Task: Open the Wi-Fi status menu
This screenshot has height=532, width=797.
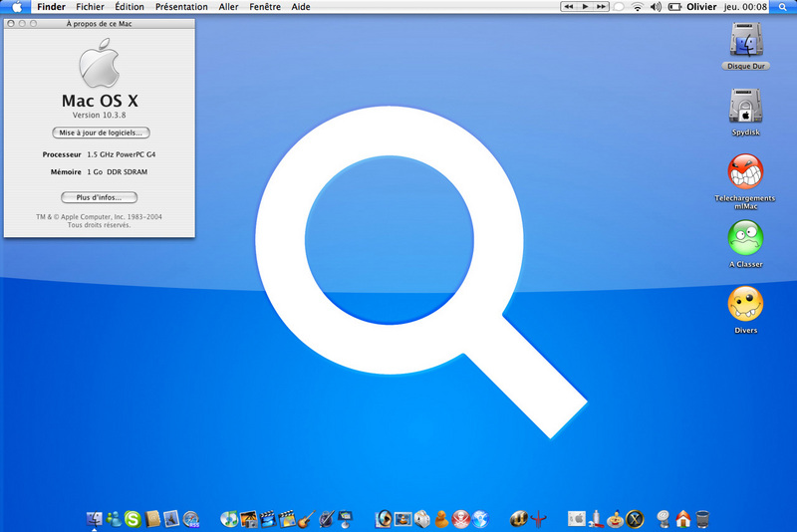Action: coord(638,7)
